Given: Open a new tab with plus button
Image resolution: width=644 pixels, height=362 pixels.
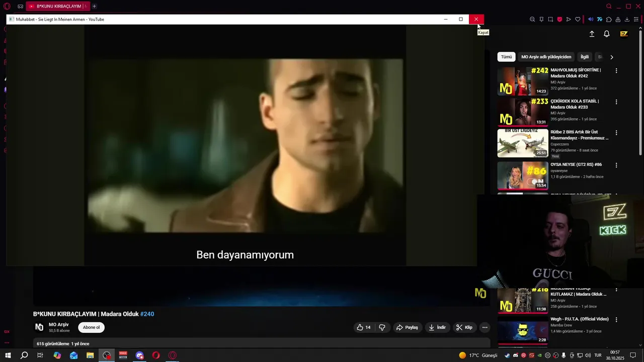Looking at the screenshot, I should (x=94, y=6).
